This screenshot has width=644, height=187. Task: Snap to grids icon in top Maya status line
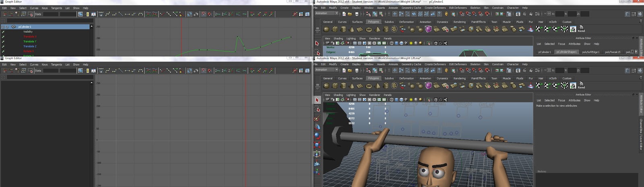click(462, 14)
